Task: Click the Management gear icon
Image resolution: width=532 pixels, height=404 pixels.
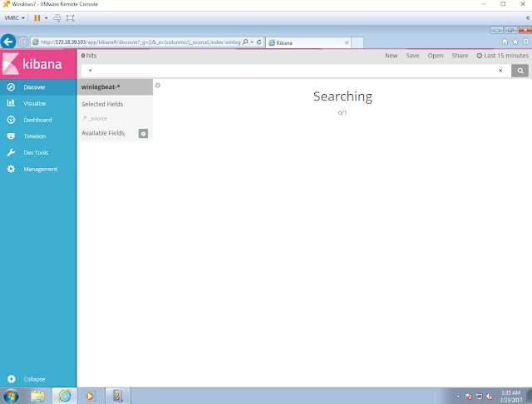Action: (11, 169)
